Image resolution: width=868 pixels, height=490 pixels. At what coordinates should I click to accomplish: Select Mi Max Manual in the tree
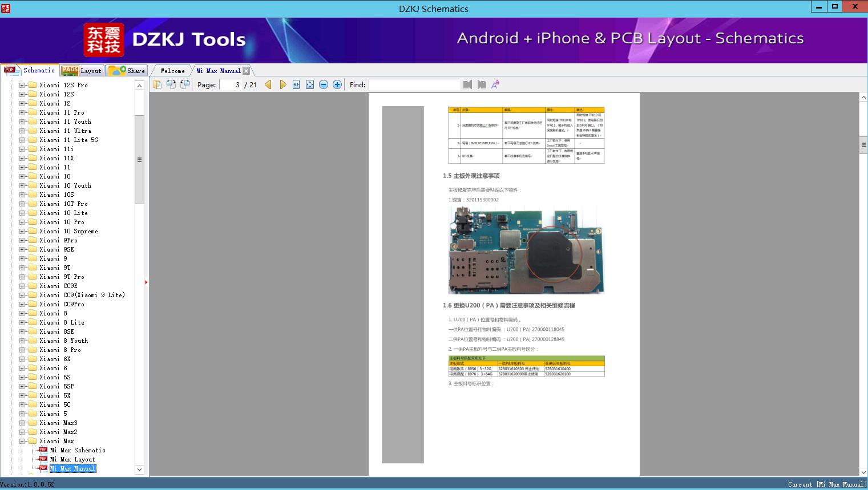point(72,468)
